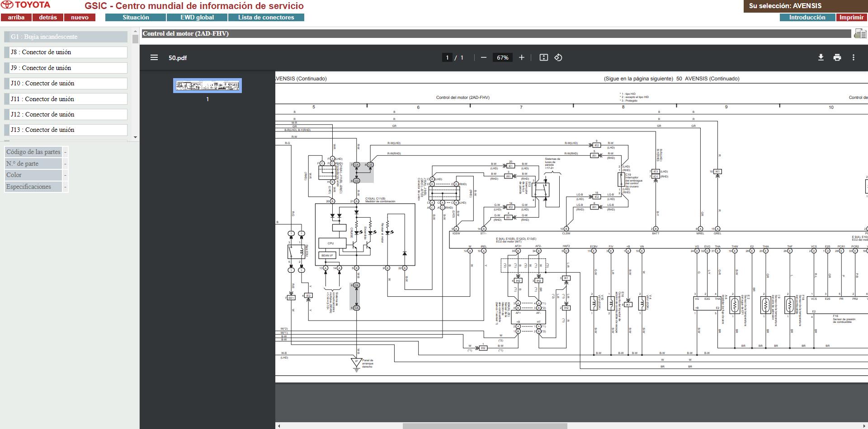Zoom in with the plus icon
The width and height of the screenshot is (868, 429).
click(x=522, y=57)
